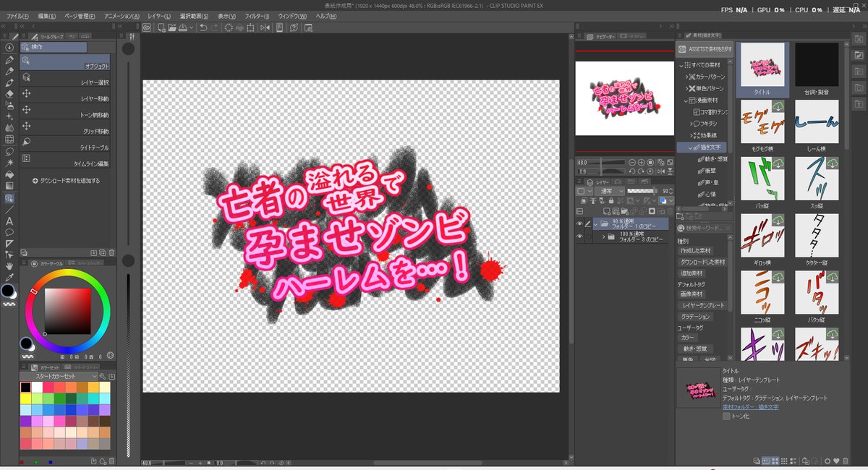
Task: Choose the Lasso selection tool
Action: tap(9, 152)
